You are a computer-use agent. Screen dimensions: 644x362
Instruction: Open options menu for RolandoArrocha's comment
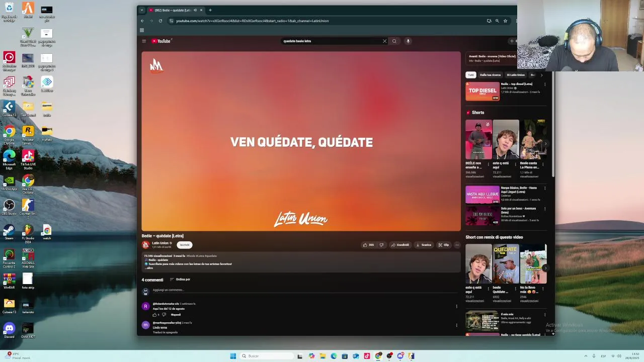tap(457, 306)
